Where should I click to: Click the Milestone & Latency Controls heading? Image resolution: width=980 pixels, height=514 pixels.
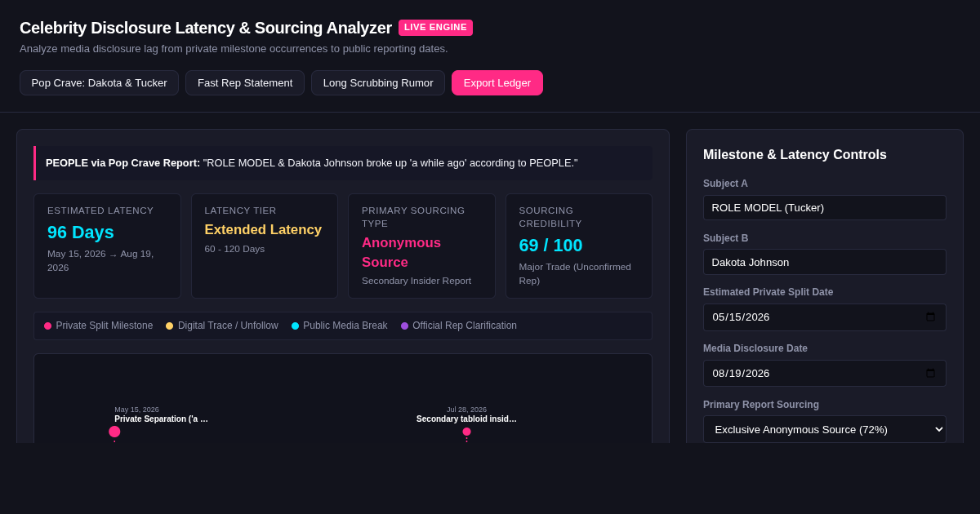[795, 155]
